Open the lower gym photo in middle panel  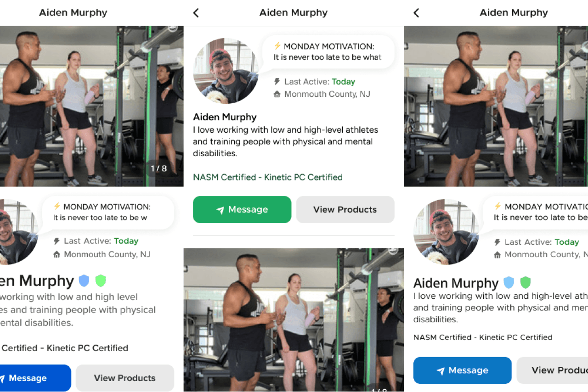(x=294, y=320)
